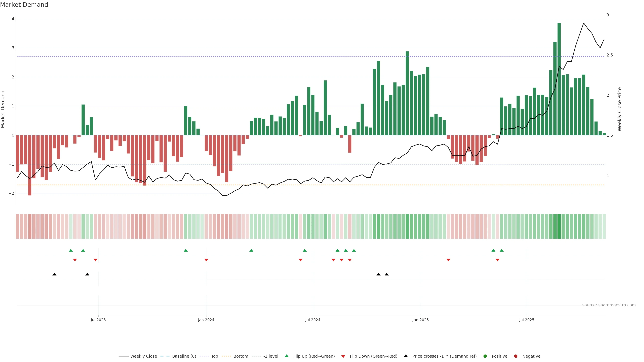Toggle the -1 level legend entry
Image resolution: width=644 pixels, height=362 pixels.
click(271, 356)
